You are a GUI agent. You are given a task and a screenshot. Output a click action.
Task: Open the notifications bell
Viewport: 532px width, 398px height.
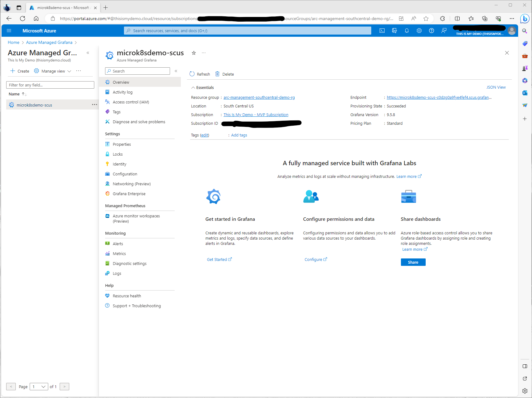coord(407,31)
